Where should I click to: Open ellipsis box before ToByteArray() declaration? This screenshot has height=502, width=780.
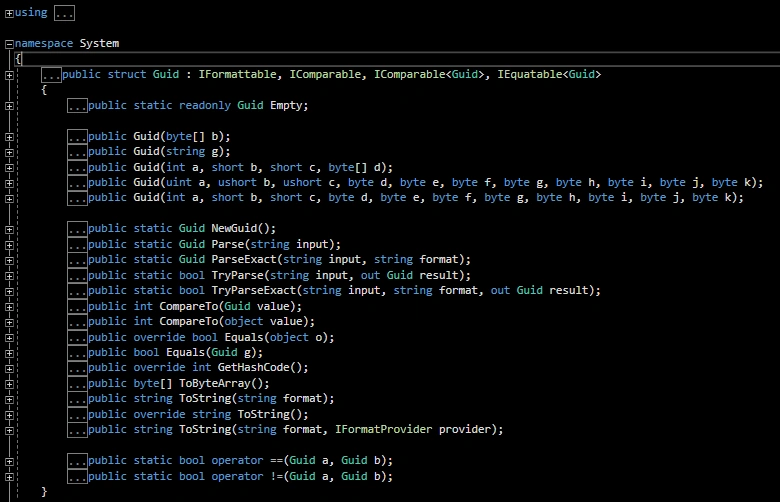pos(77,384)
